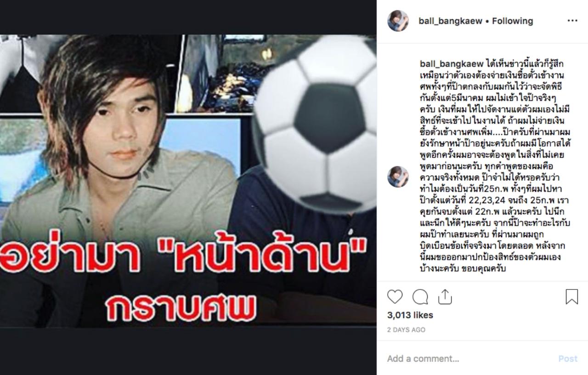Click the bold ball_bangkaew name starting the caption

click(x=452, y=64)
